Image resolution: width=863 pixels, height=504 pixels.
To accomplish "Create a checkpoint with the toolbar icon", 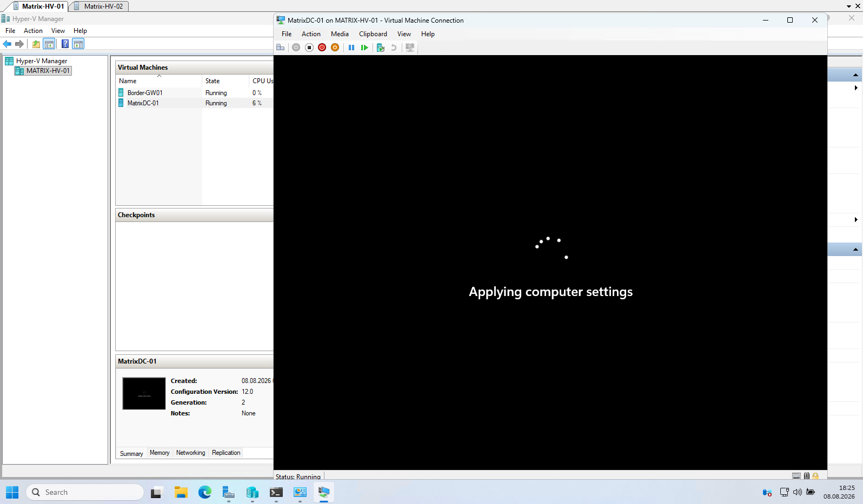I will click(381, 48).
